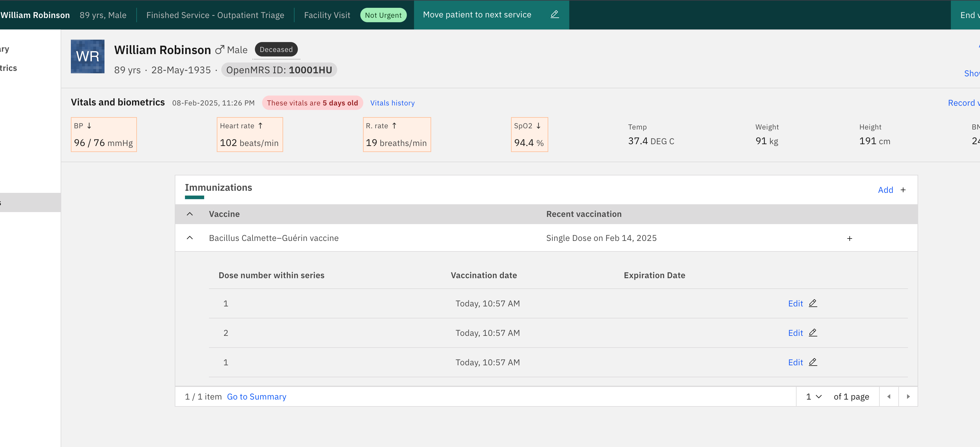Click the plus icon next to Add immunization
980x447 pixels.
click(903, 190)
